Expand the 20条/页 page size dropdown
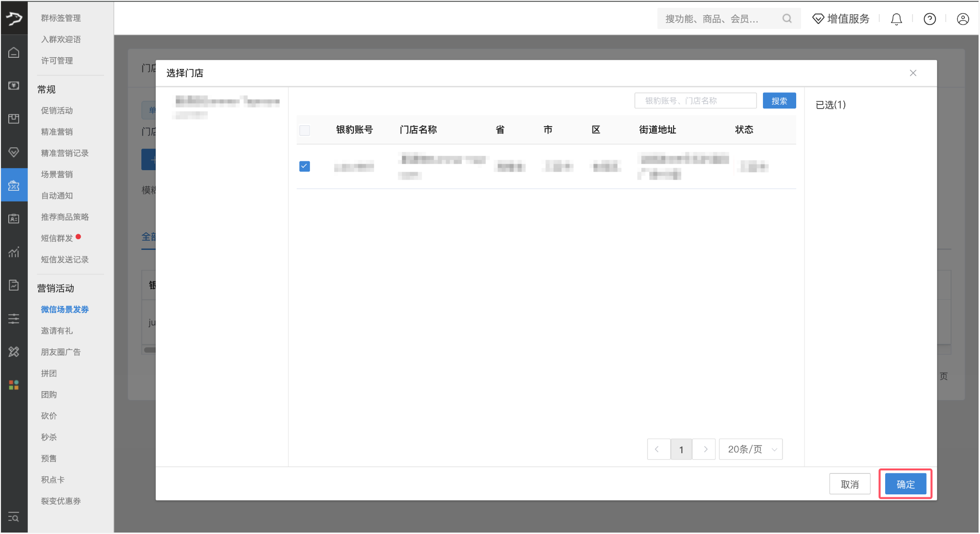The height and width of the screenshot is (534, 980). pos(750,449)
